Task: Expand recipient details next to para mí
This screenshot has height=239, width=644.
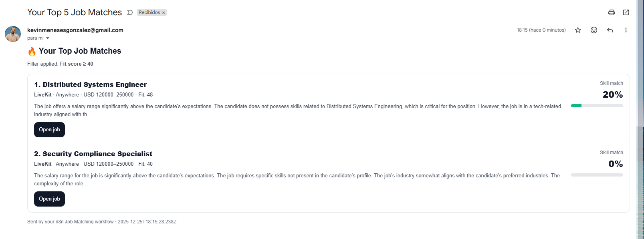Action: click(48, 38)
